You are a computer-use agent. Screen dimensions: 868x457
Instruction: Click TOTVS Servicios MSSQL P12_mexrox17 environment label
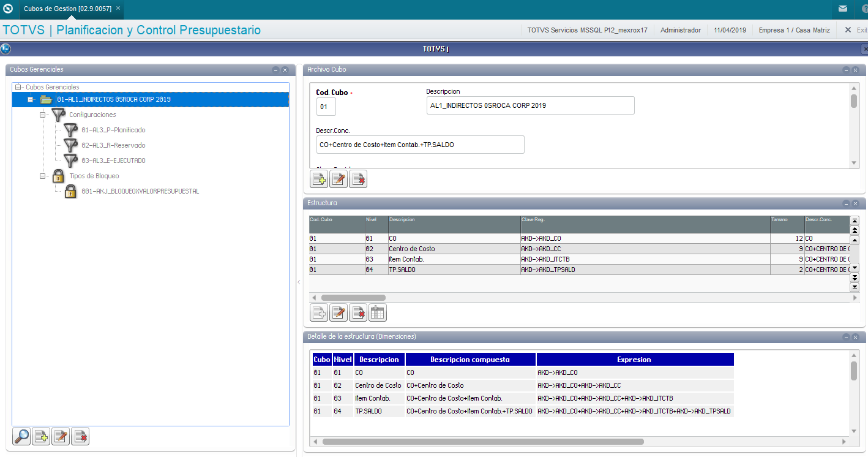point(587,30)
